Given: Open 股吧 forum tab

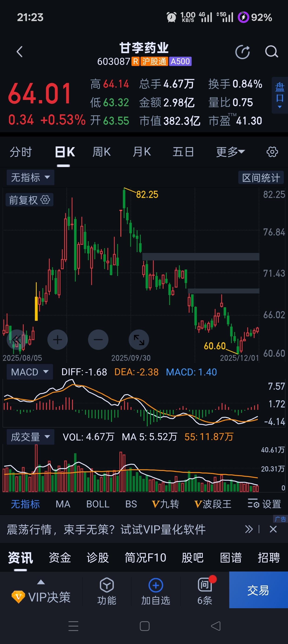Looking at the screenshot, I should click(x=193, y=558).
